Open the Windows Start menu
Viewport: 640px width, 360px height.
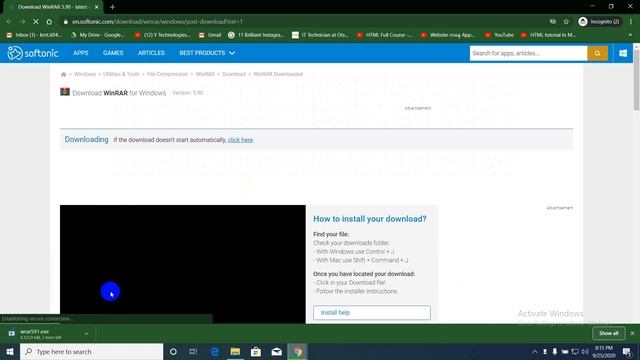[x=10, y=351]
